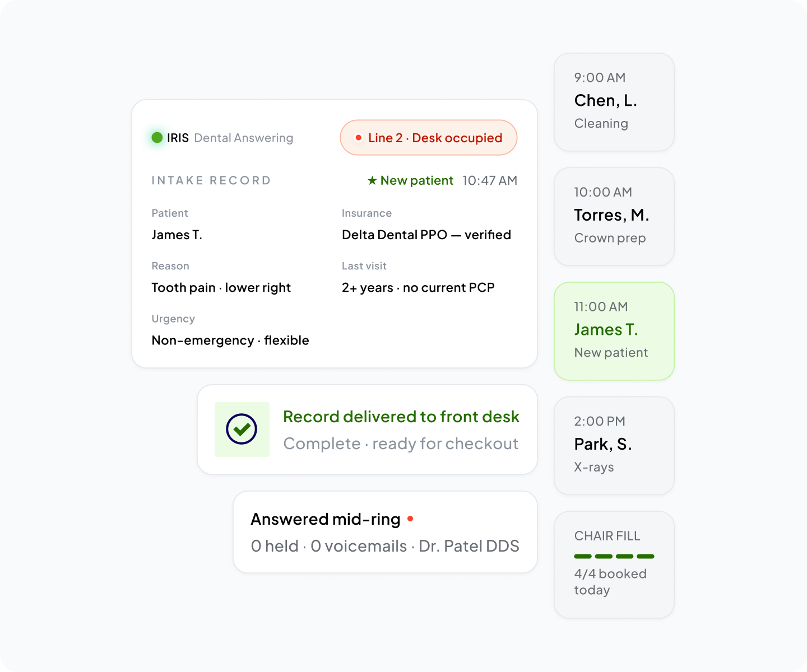807x672 pixels.
Task: Open the 2:00 PM Park, S. appointment
Action: (614, 446)
